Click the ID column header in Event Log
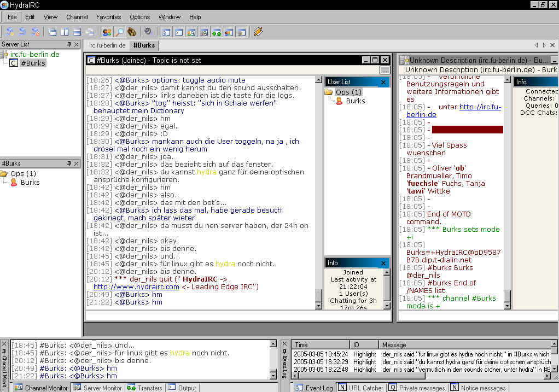 pos(364,344)
